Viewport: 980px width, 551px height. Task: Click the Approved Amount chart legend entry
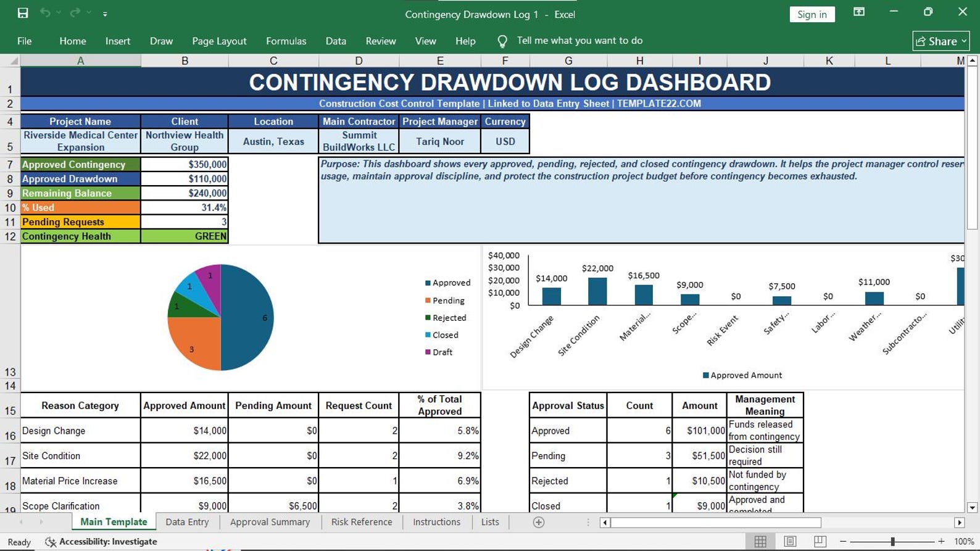pyautogui.click(x=742, y=375)
